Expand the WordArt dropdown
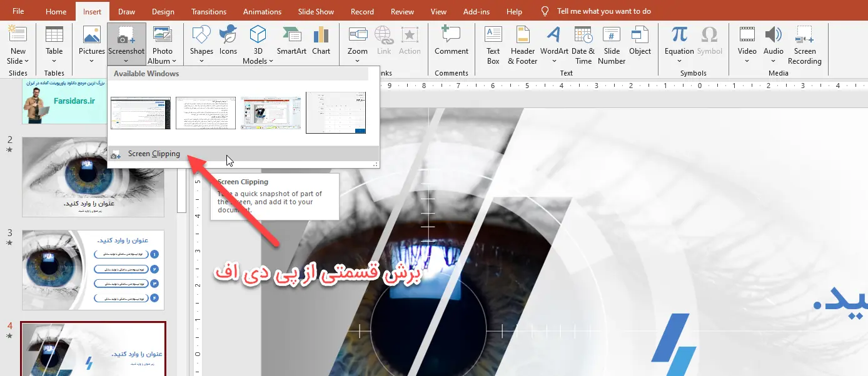This screenshot has height=376, width=868. (x=554, y=61)
